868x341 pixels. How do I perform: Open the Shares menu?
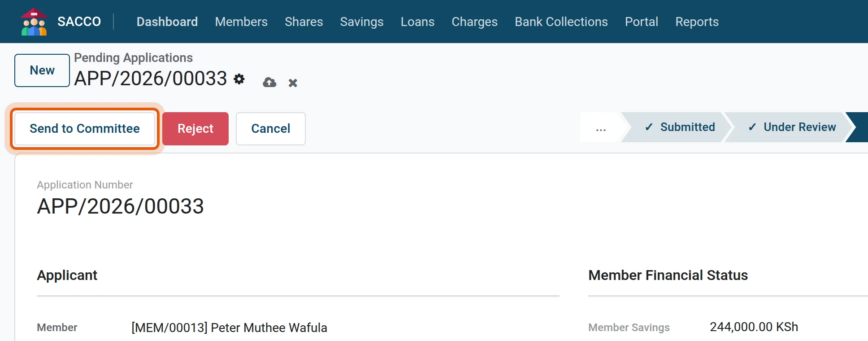coord(304,22)
